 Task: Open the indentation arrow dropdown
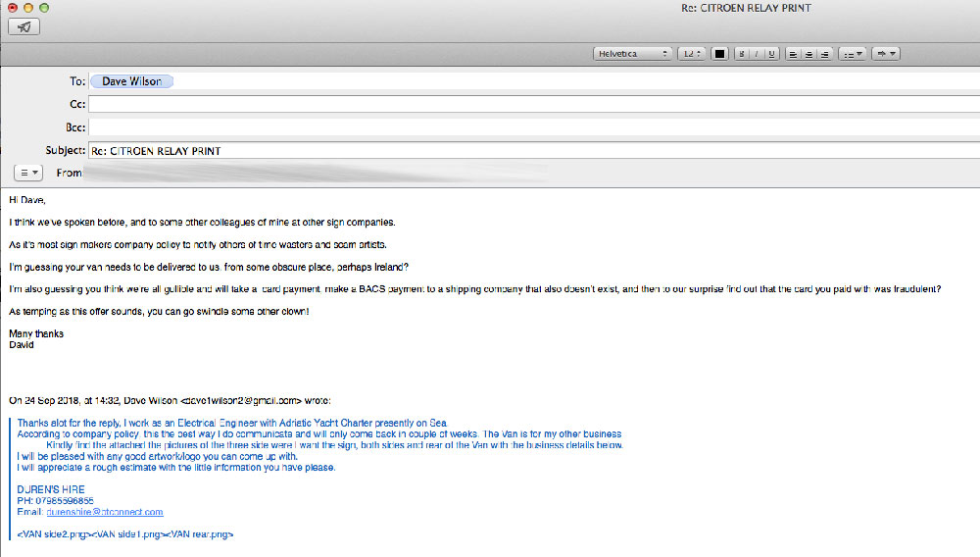pyautogui.click(x=886, y=54)
